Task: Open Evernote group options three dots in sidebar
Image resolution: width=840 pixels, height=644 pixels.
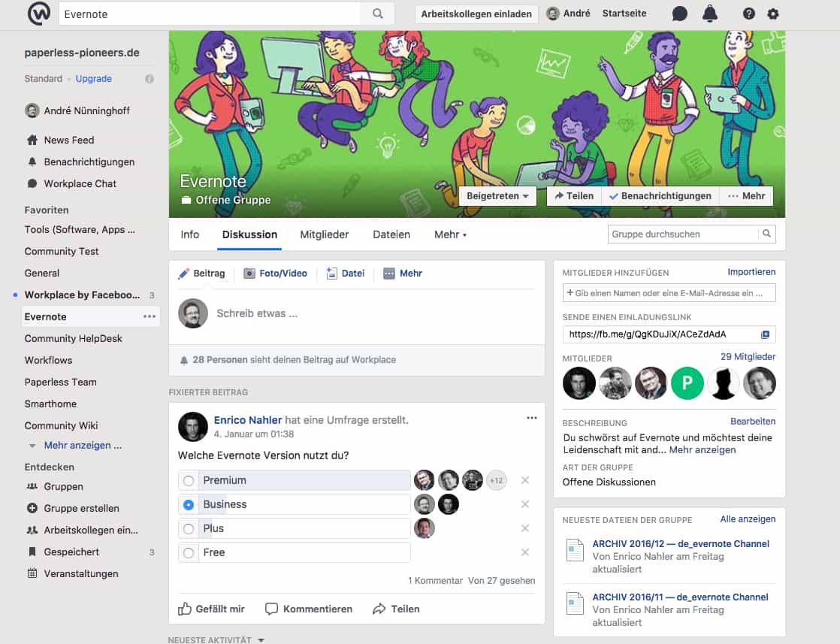Action: point(150,316)
